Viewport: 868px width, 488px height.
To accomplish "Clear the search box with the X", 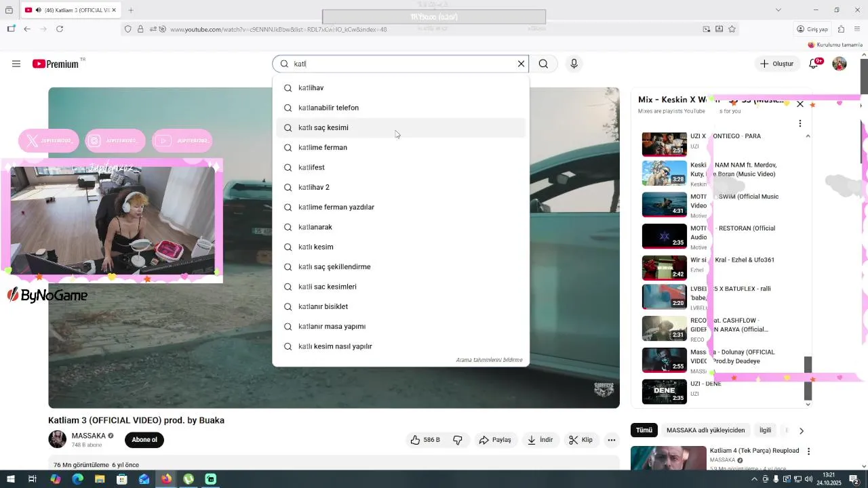I will [x=521, y=64].
